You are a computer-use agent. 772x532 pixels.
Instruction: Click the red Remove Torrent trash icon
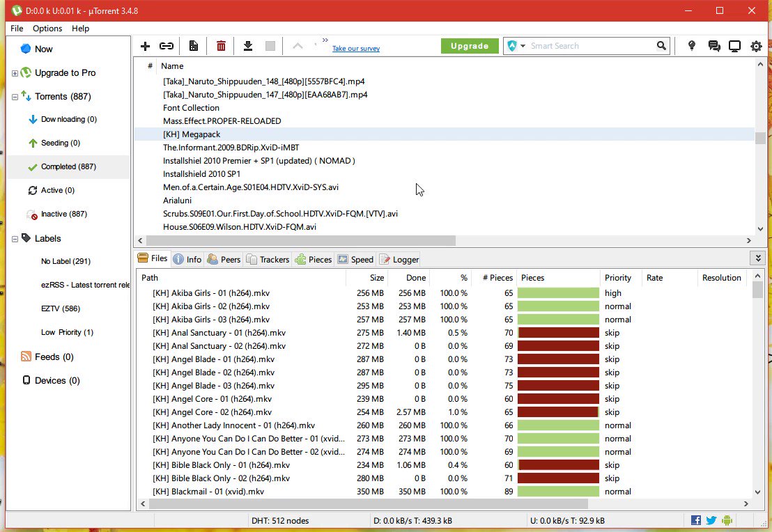point(221,46)
